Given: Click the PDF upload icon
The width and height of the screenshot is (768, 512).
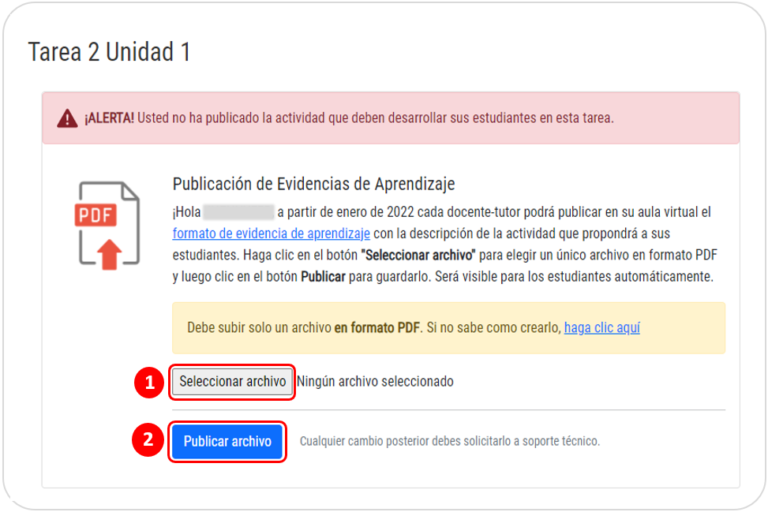Looking at the screenshot, I should tap(107, 225).
